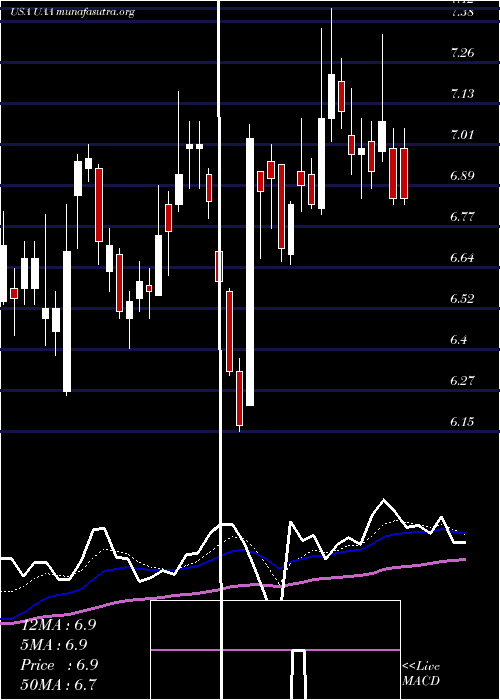Click the 6.52 price axis label
The width and height of the screenshot is (500, 700).
pyautogui.click(x=462, y=299)
